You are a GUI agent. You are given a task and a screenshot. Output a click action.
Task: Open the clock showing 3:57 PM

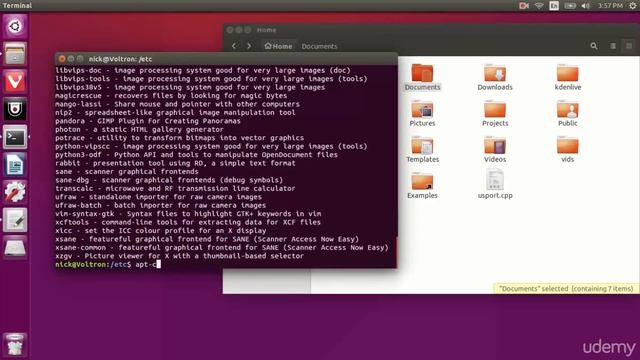610,6
